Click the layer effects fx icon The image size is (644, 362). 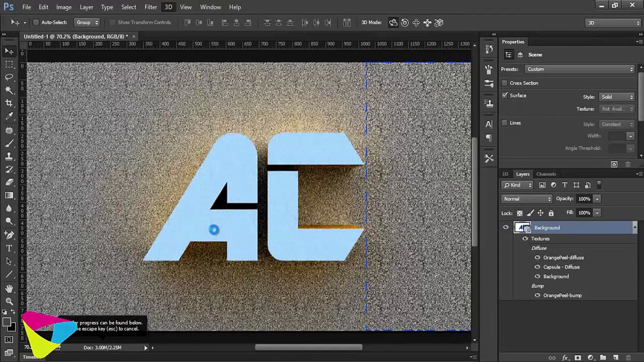click(x=565, y=358)
